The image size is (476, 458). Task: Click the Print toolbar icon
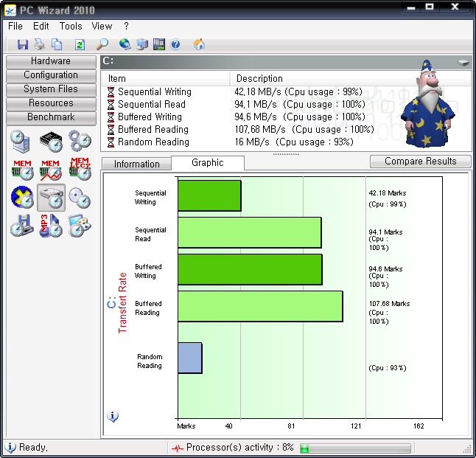coord(40,45)
